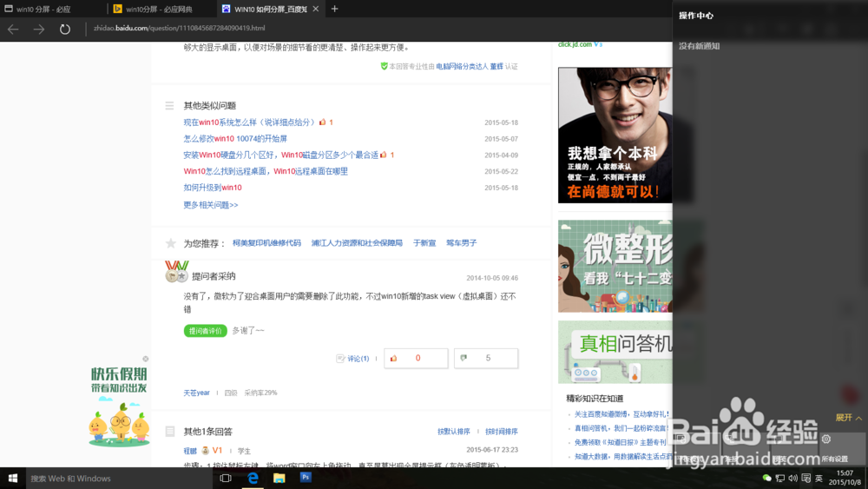Screen dimensions: 868x489
Task: Open the 微整形 advertisement image
Action: click(x=615, y=267)
